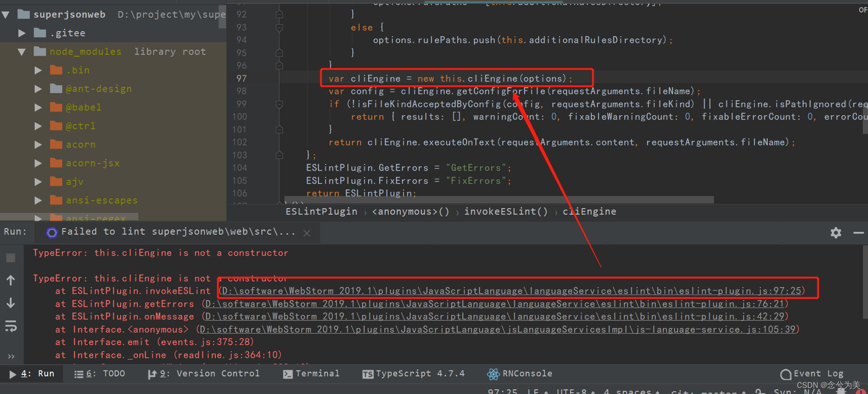Open eslint-plugin.js:42:29 stack link
This screenshot has height=394, width=868.
(x=495, y=316)
